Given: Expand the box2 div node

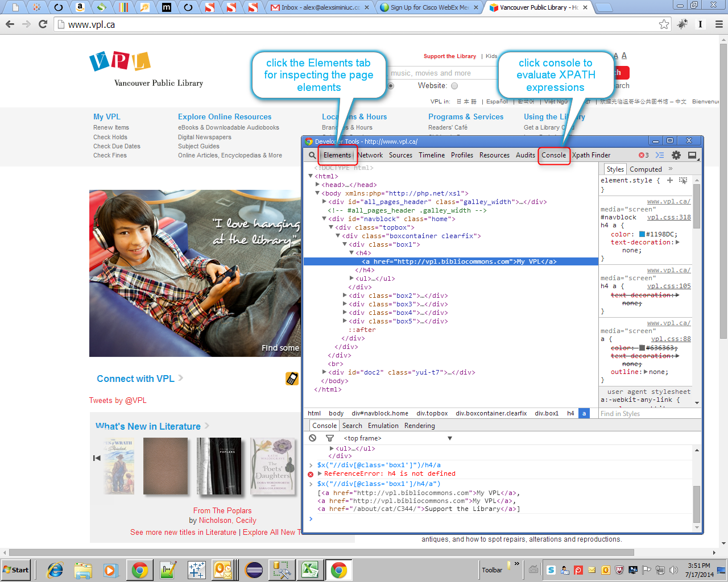Looking at the screenshot, I should click(x=345, y=296).
